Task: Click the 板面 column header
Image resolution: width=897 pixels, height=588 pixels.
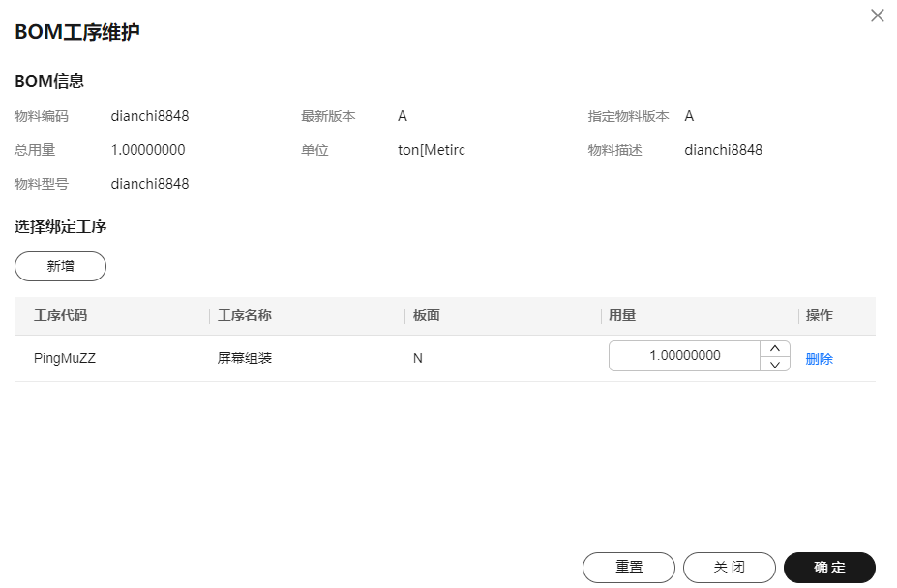Action: tap(426, 315)
